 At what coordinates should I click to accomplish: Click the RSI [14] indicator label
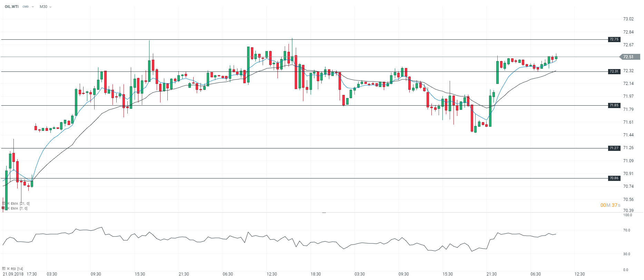tap(17, 269)
